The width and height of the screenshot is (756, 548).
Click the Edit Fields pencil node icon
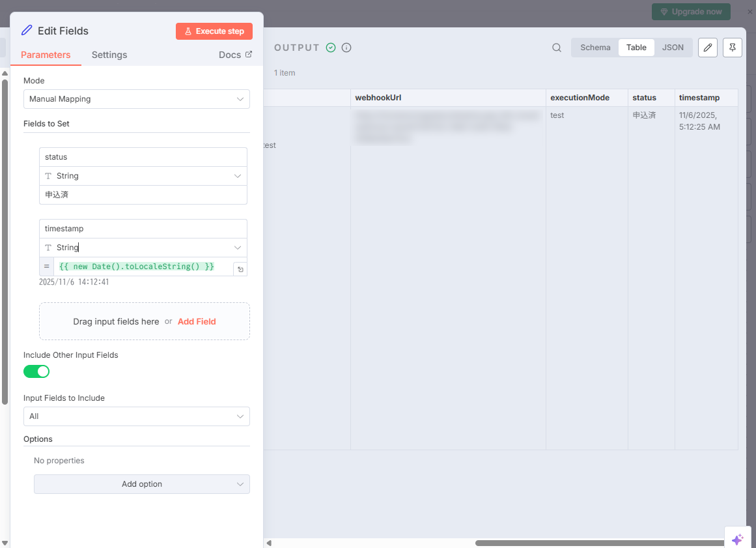pyautogui.click(x=27, y=31)
